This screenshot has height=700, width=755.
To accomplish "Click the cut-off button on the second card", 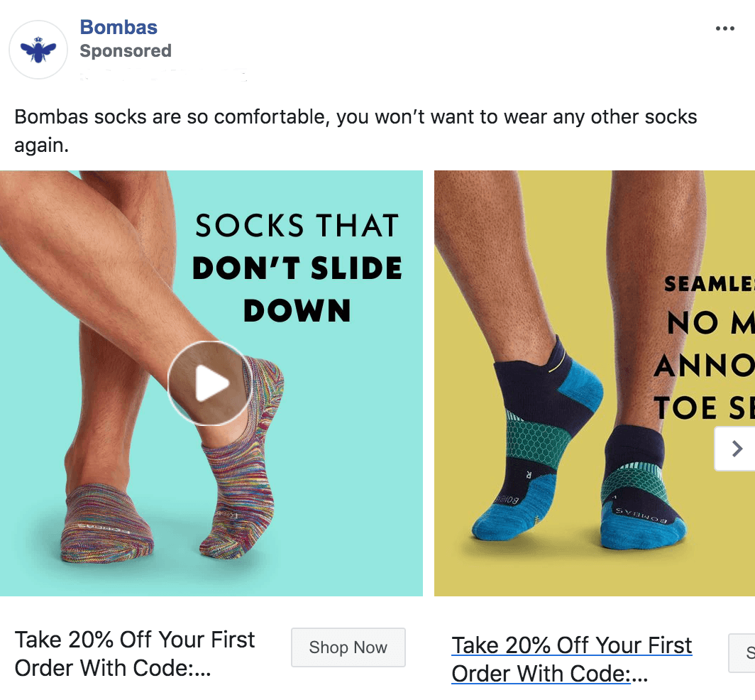I will pyautogui.click(x=743, y=652).
